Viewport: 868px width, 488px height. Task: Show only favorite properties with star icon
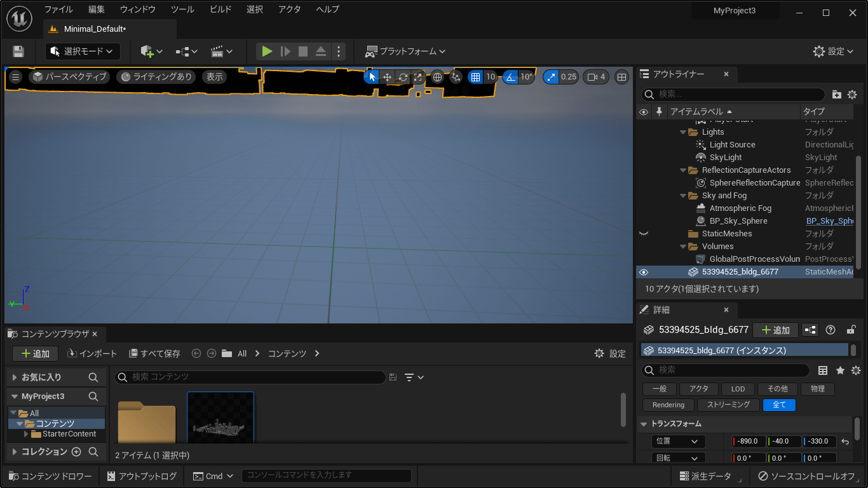tap(840, 370)
